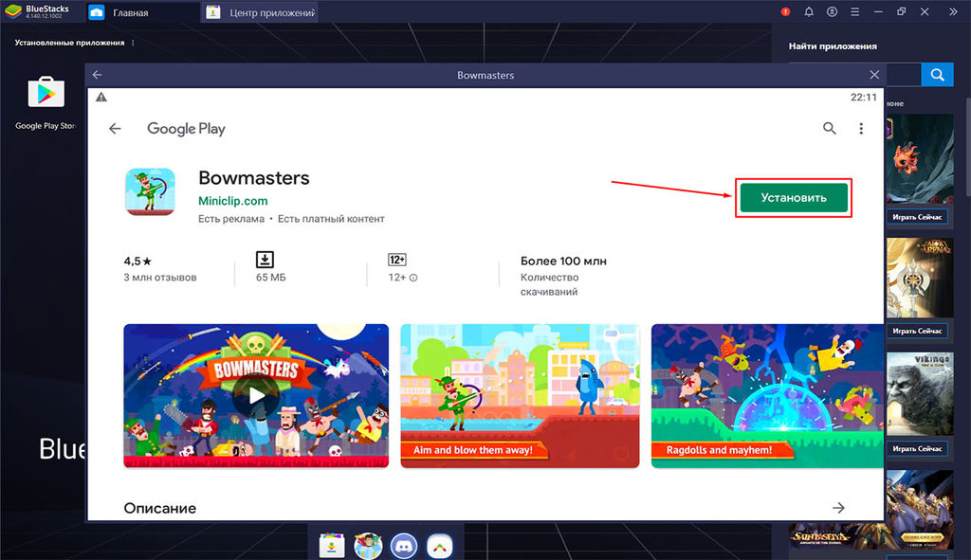Click the Bowmasters app icon
971x560 pixels.
pyautogui.click(x=150, y=191)
